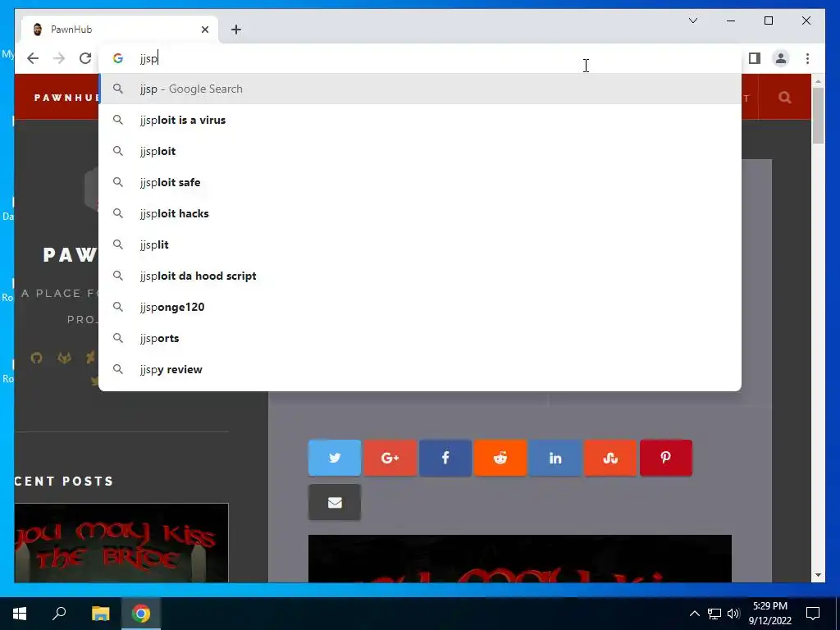The width and height of the screenshot is (840, 630).
Task: Focus the address bar with jjsp
Action: [420, 58]
